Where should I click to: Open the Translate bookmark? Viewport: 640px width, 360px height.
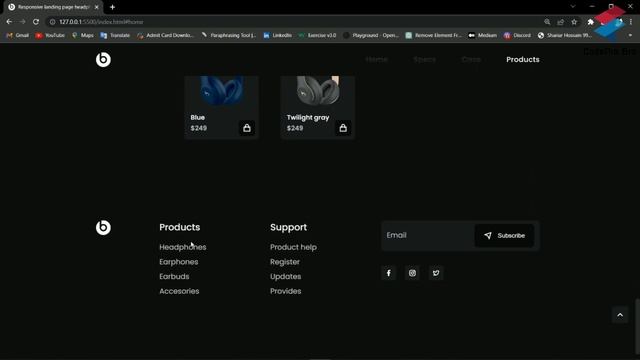pos(115,36)
